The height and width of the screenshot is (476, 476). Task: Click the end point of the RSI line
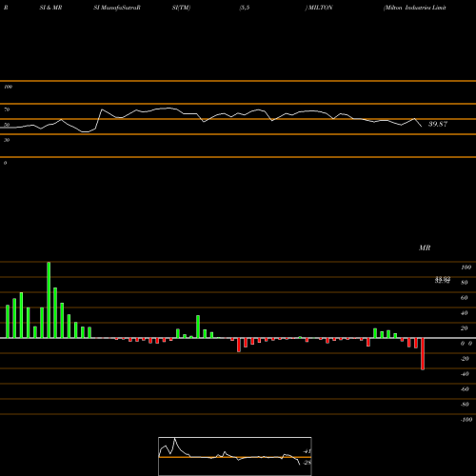pos(422,127)
